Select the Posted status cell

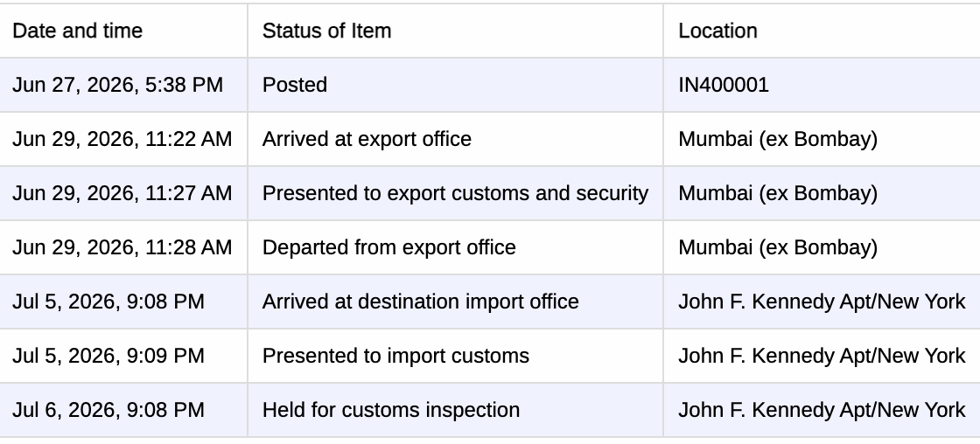[294, 85]
